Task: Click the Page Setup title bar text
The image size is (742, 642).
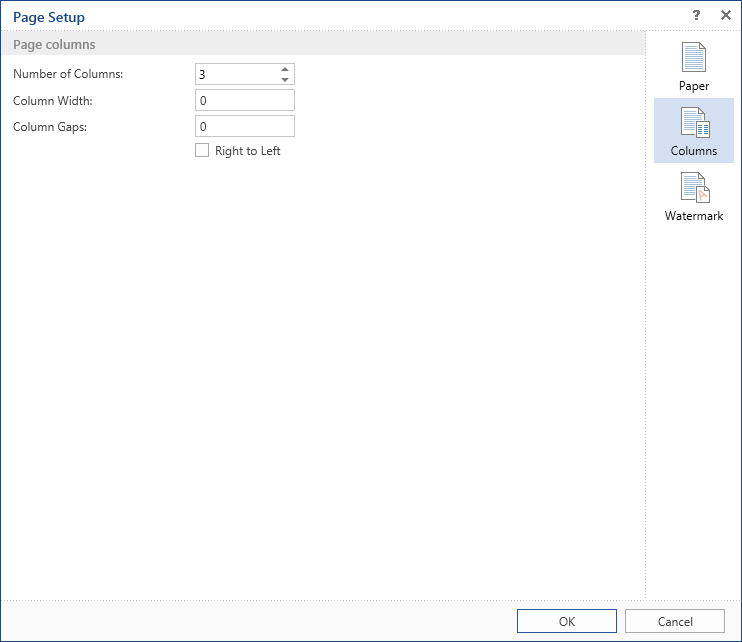Action: pyautogui.click(x=49, y=17)
